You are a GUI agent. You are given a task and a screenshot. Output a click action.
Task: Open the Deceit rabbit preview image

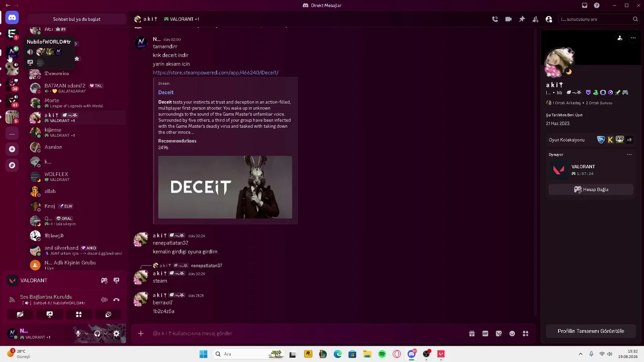[225, 187]
